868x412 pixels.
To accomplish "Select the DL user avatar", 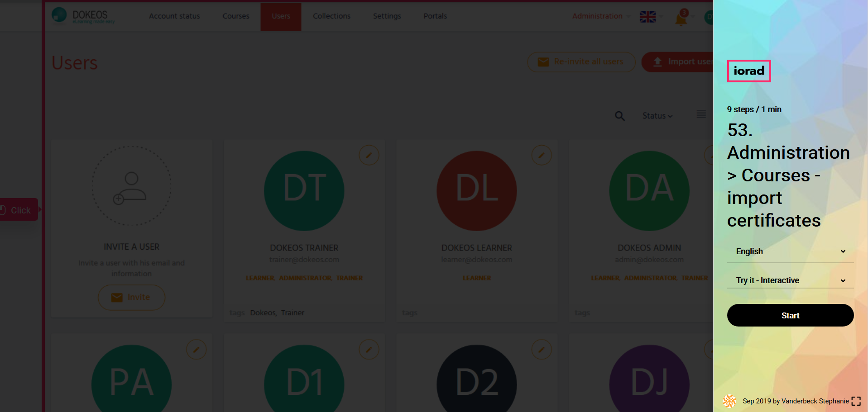I will pos(476,190).
